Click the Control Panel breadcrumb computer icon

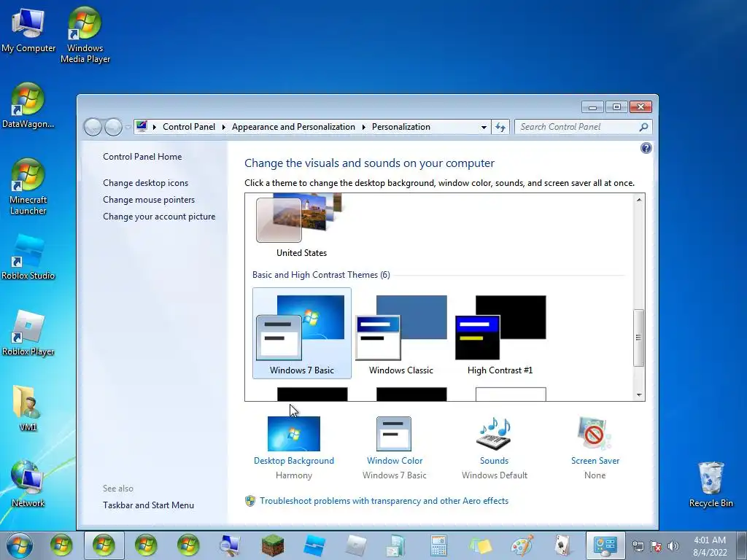[x=142, y=127]
